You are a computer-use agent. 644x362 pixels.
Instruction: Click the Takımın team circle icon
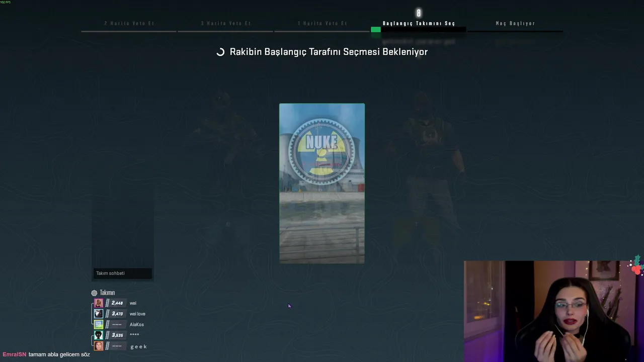pyautogui.click(x=94, y=293)
